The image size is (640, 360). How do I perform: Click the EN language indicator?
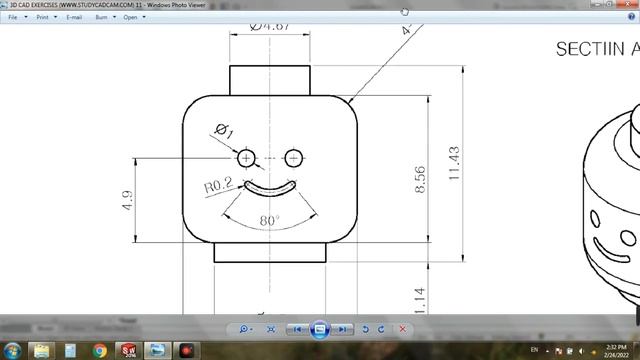point(534,350)
